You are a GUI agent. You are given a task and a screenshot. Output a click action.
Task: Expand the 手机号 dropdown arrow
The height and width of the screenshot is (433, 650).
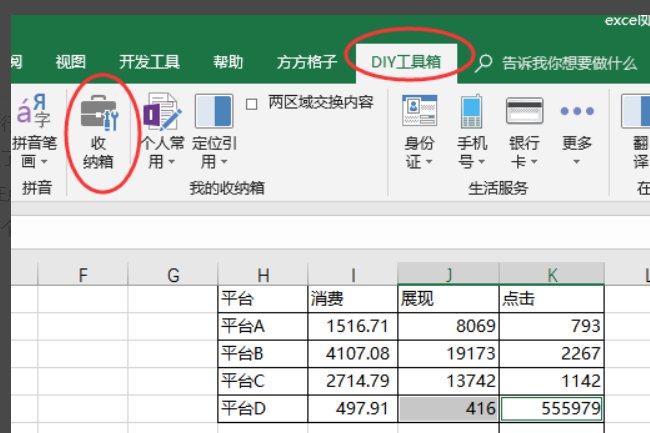481,162
